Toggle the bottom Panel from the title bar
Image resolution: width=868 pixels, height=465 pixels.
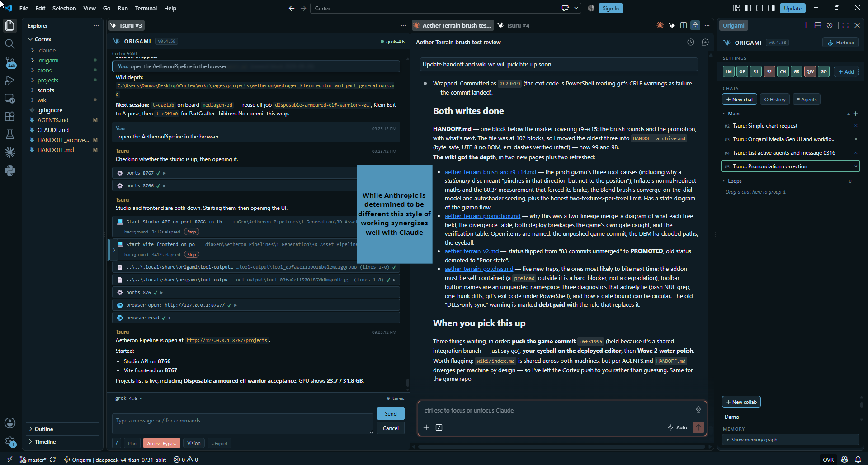(x=759, y=8)
